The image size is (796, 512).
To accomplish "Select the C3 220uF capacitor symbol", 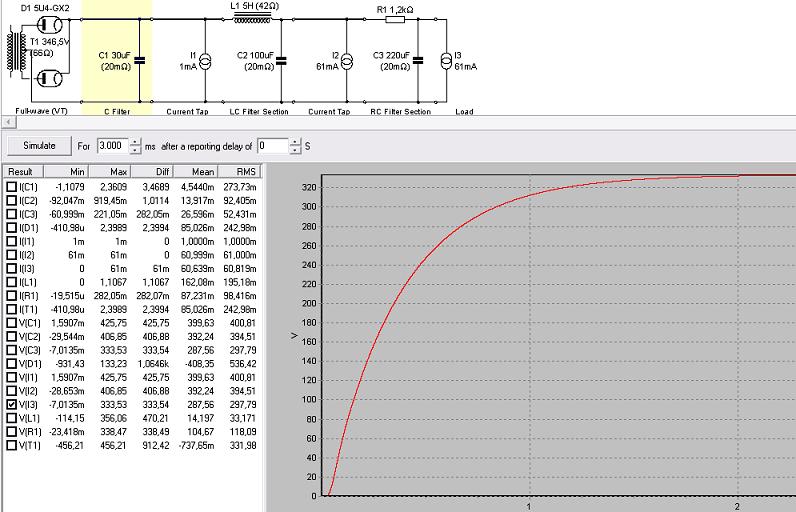I will (x=417, y=60).
